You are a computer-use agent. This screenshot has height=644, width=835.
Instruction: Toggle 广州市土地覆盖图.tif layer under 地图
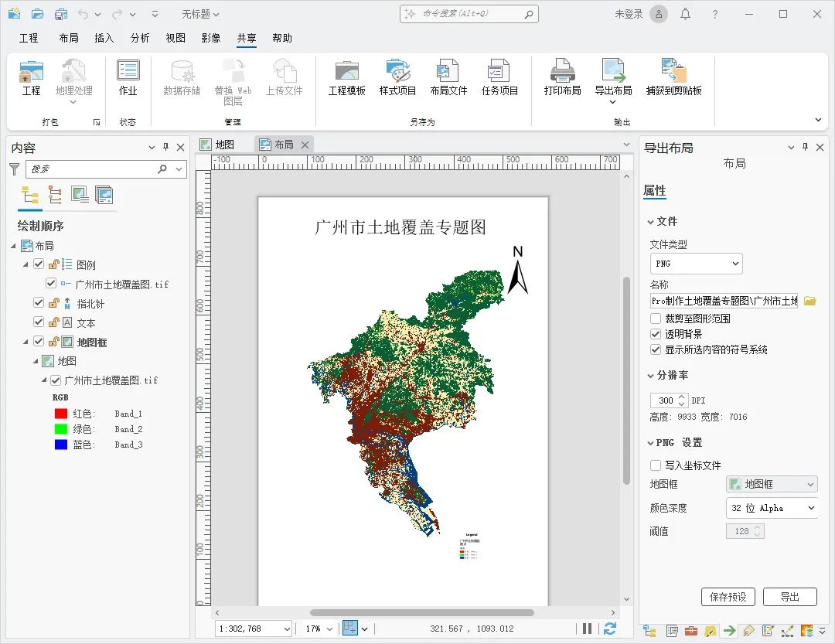coord(56,380)
